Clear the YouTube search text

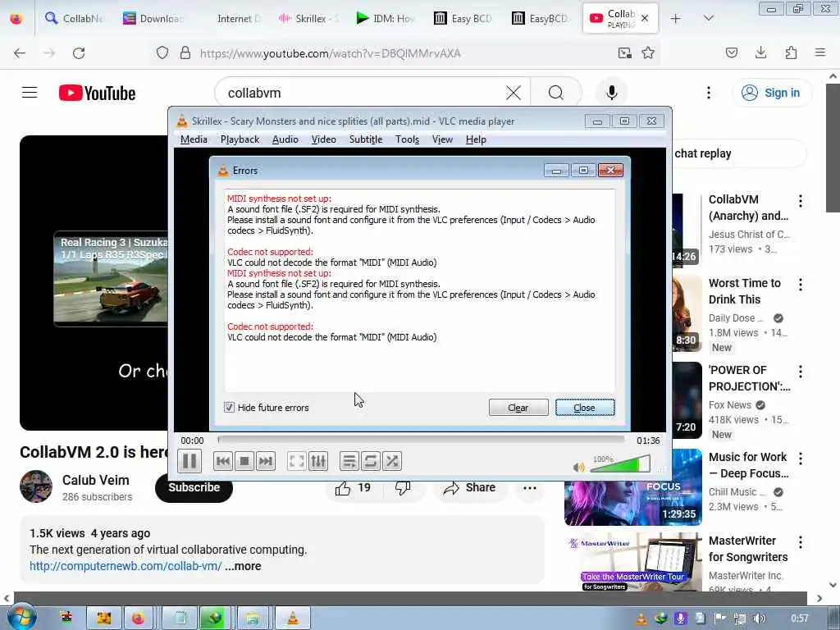tap(514, 93)
